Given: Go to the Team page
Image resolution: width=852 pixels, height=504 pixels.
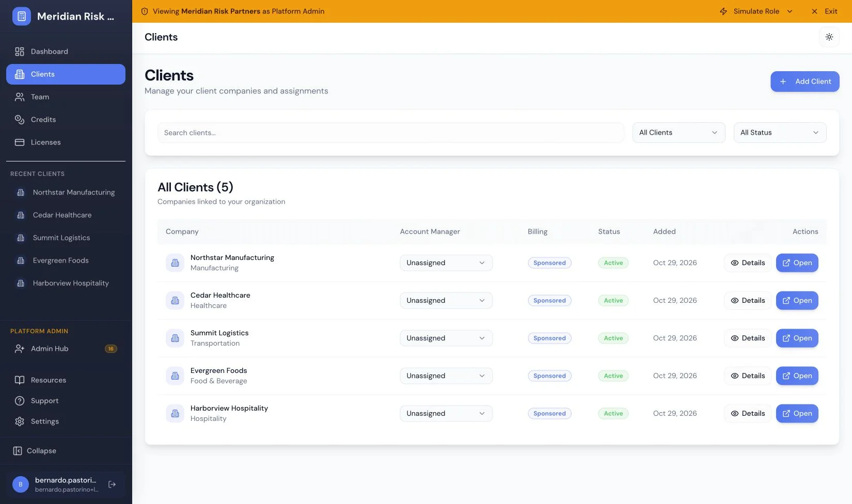Looking at the screenshot, I should click(x=66, y=97).
